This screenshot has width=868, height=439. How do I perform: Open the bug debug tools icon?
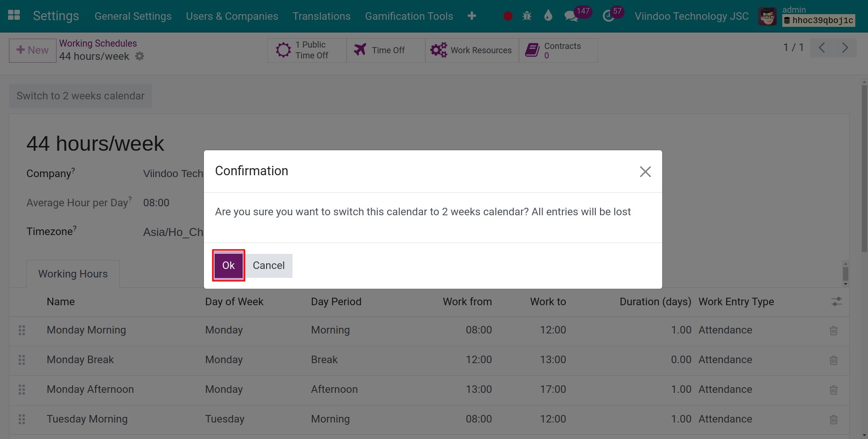tap(527, 16)
